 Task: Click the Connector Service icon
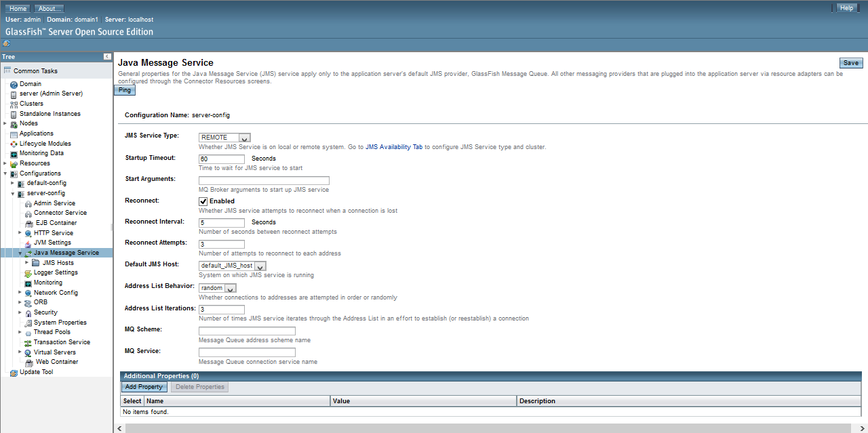pos(28,213)
